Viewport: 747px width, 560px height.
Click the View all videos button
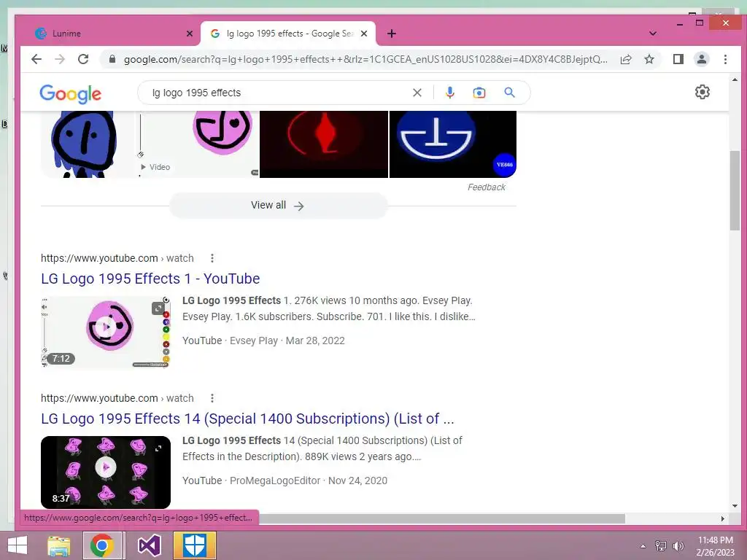278,206
